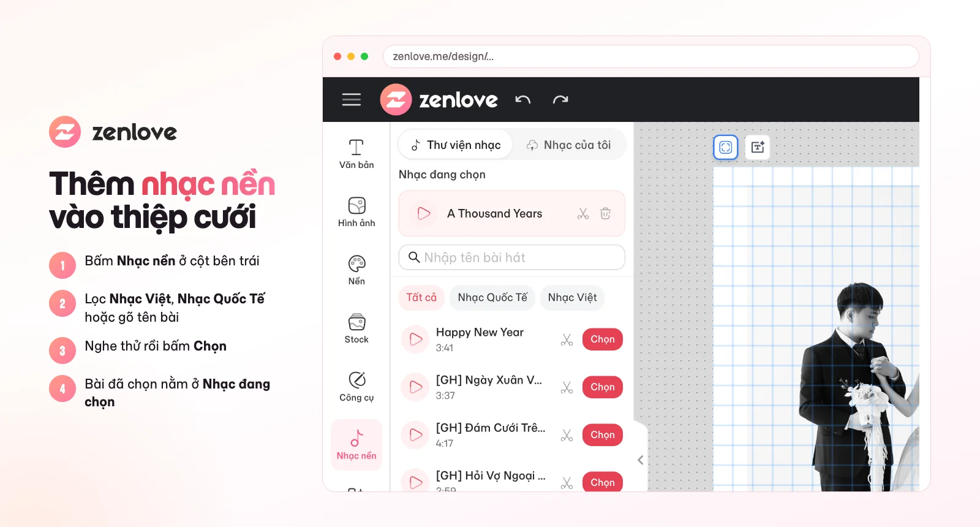Select the Nhạc nền sidebar item
Screen dimensions: 980x527
(x=356, y=445)
